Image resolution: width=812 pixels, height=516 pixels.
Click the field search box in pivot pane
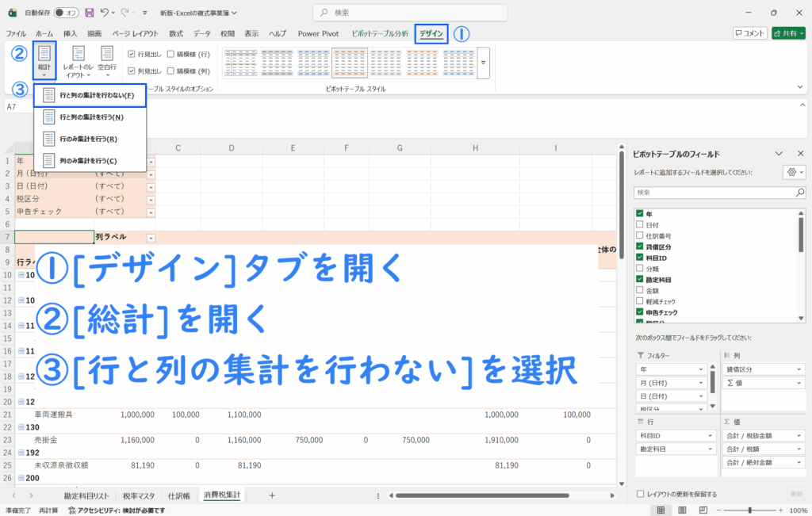719,193
